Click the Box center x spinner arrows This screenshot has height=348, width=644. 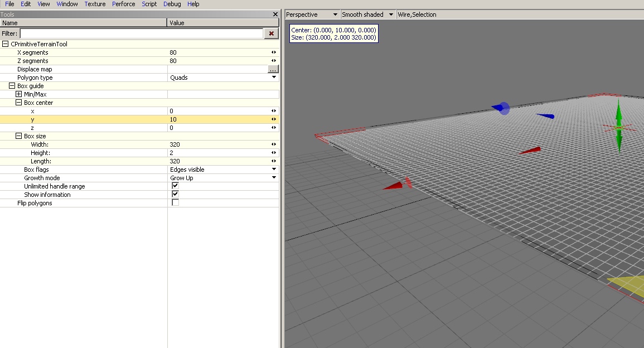274,111
